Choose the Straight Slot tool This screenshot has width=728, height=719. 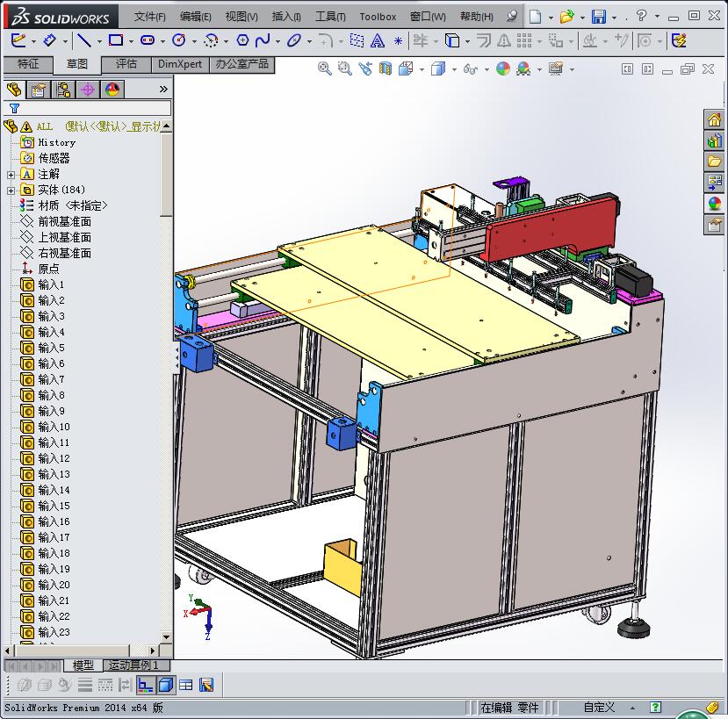(148, 40)
